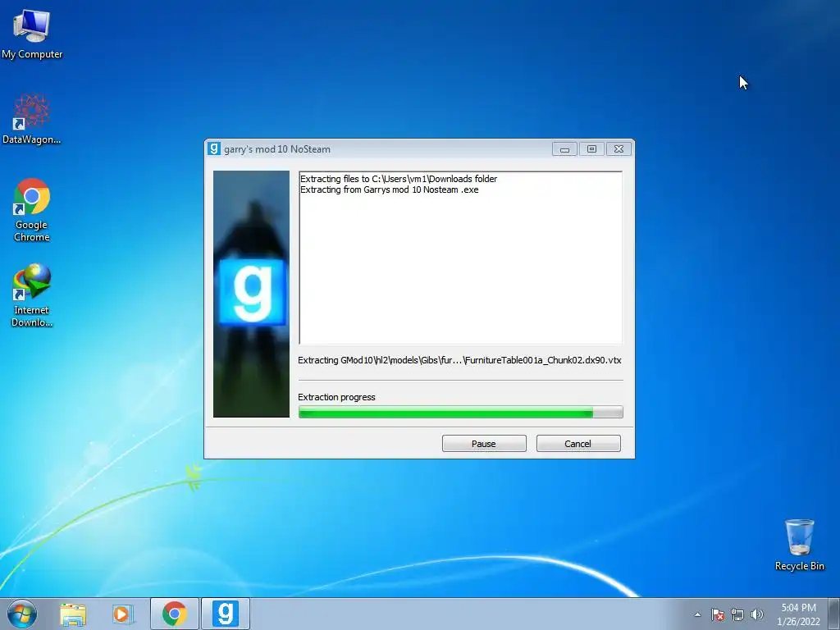Open File Explorer from the taskbar

[73, 614]
